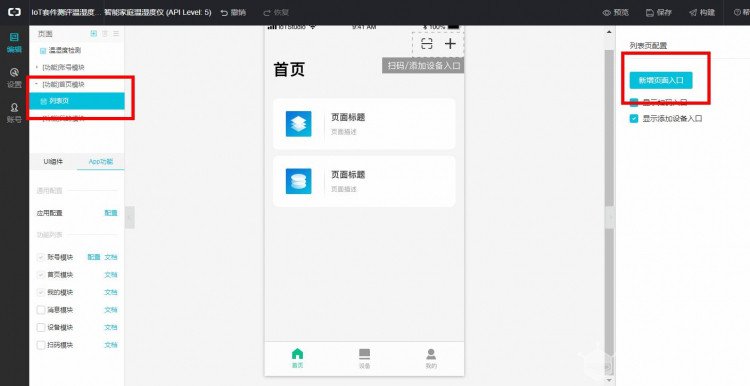The height and width of the screenshot is (386, 750).
Task: Enable the 扫码模块 checkbox
Action: click(41, 345)
